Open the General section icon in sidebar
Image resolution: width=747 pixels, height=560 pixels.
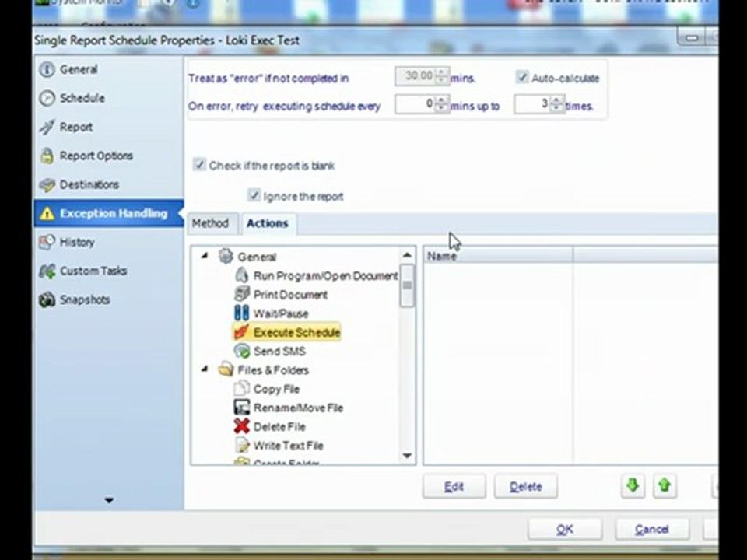tap(47, 69)
